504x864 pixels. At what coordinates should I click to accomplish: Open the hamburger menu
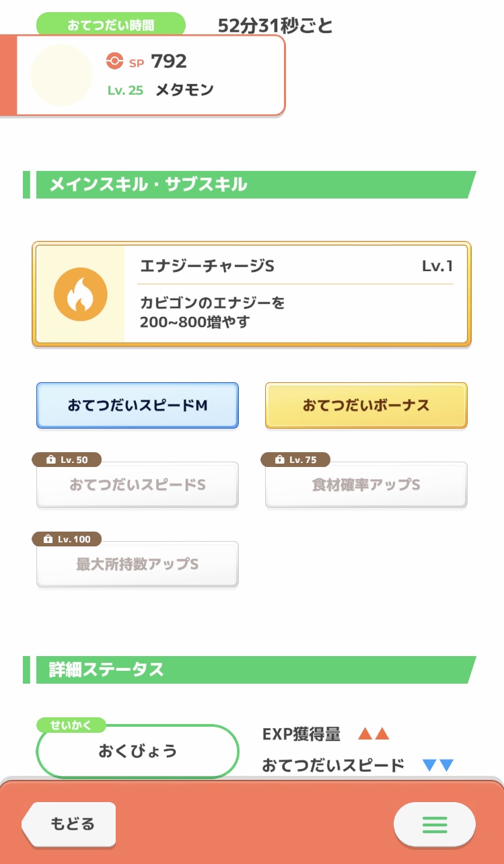434,824
